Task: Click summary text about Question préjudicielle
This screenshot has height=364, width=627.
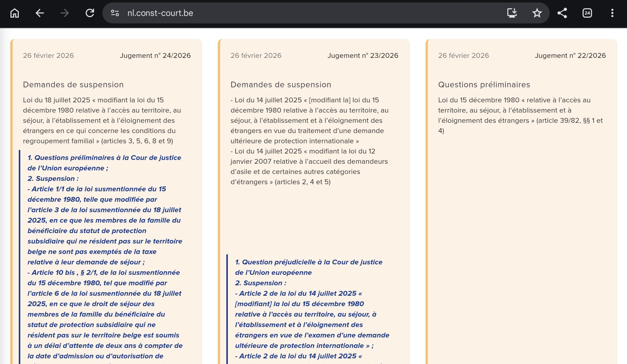Action: [x=309, y=267]
